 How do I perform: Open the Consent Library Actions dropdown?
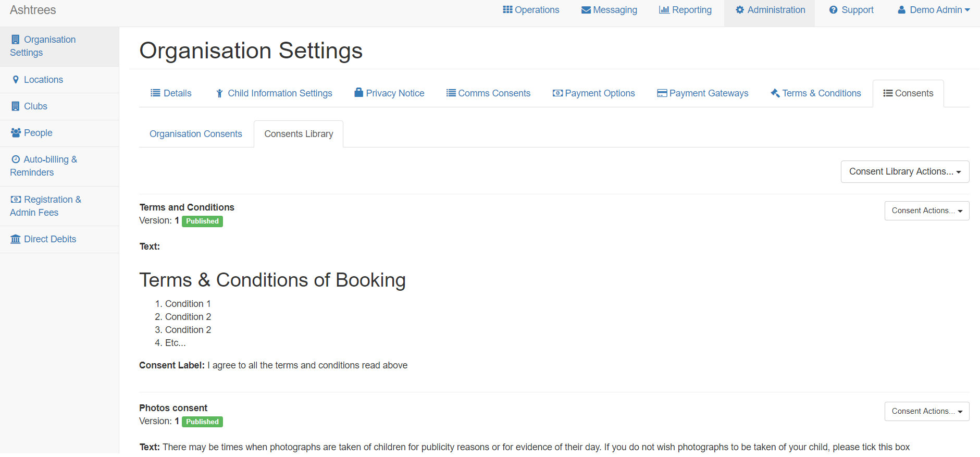(x=904, y=171)
